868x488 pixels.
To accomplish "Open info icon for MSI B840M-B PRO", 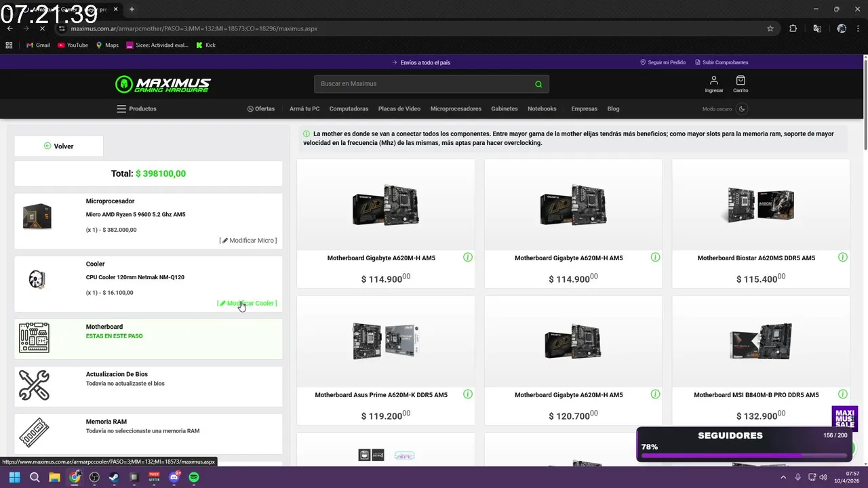I will 843,394.
